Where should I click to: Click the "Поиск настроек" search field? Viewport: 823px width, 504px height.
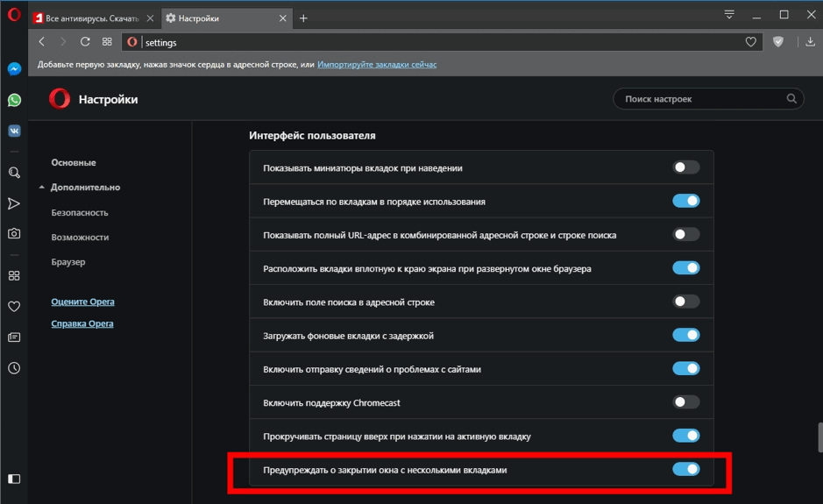click(x=701, y=99)
